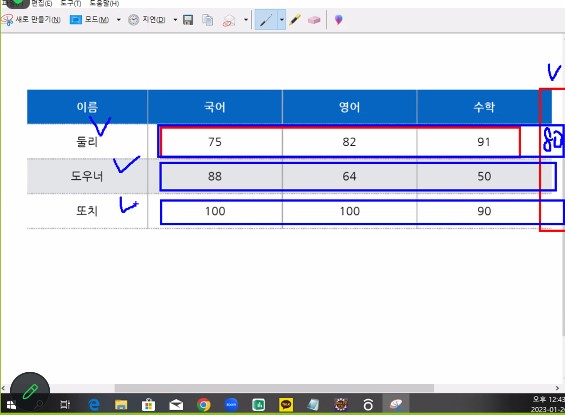Open the 도구(T) tools menu
The image size is (565, 415).
coord(71,3)
